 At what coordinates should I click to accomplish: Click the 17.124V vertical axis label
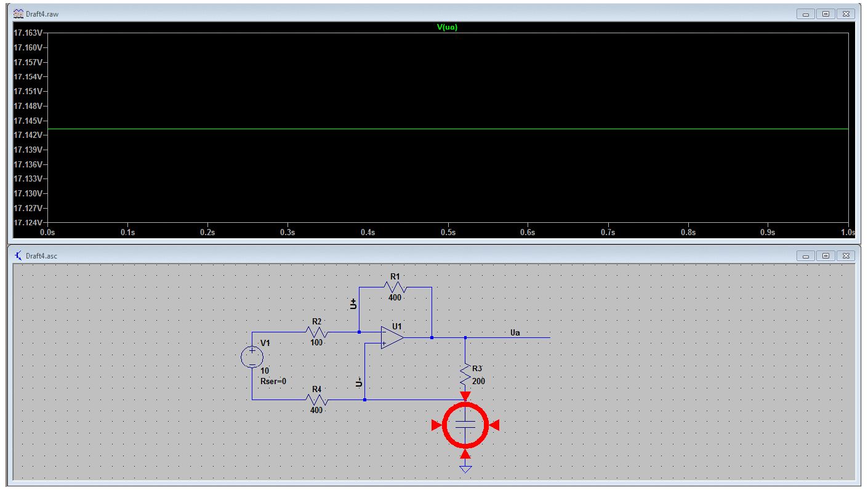click(x=28, y=222)
